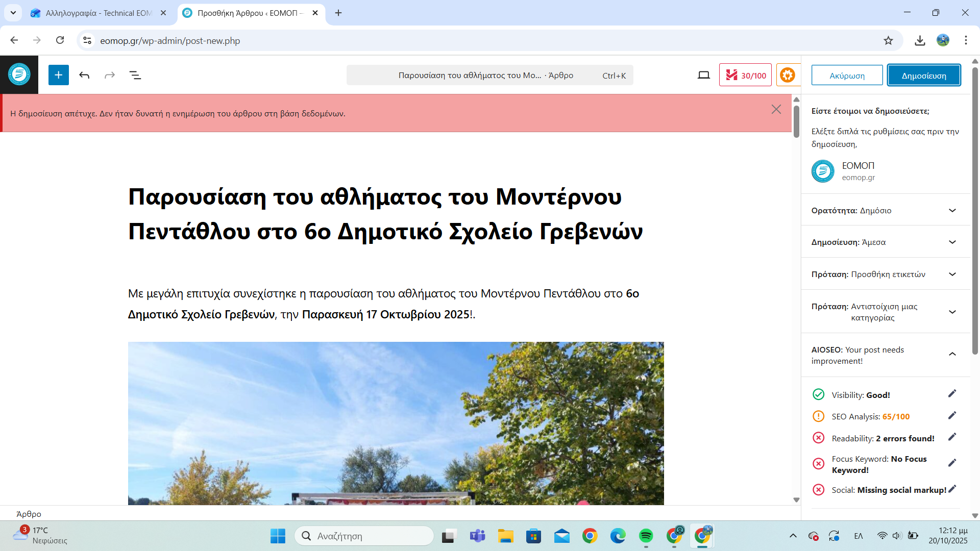Edit the SEO Analysis pencil icon
This screenshot has width=980, height=551.
[x=952, y=415]
